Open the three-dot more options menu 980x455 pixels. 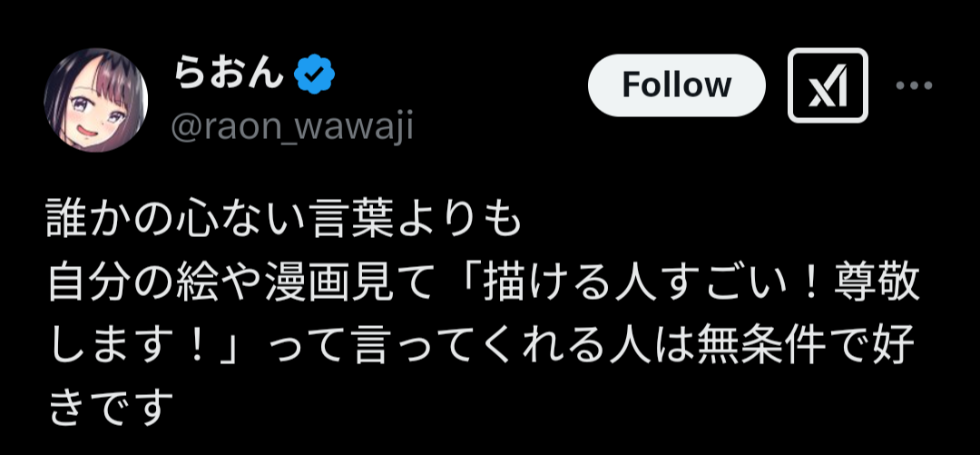click(914, 85)
